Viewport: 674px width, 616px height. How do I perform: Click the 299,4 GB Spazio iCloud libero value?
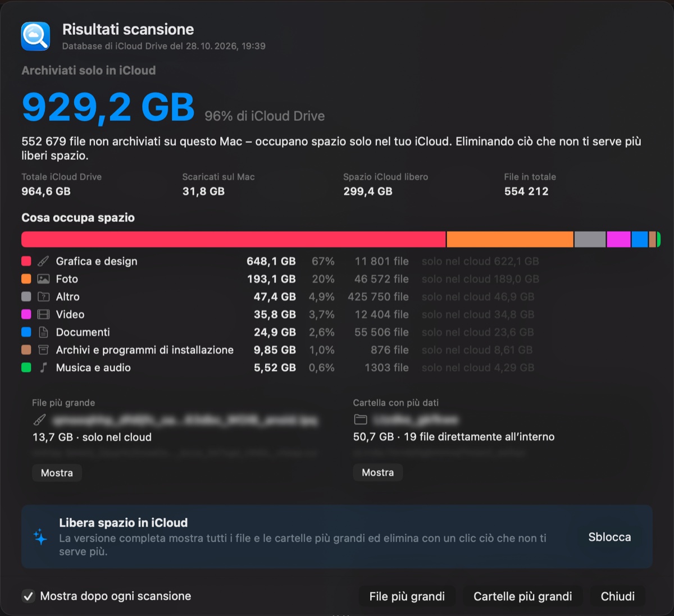[x=368, y=191]
